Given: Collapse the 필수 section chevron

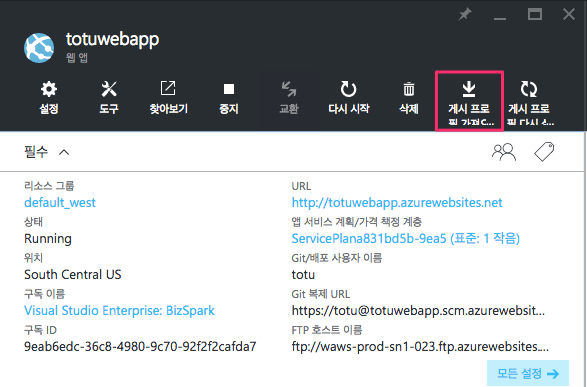Looking at the screenshot, I should [x=64, y=152].
